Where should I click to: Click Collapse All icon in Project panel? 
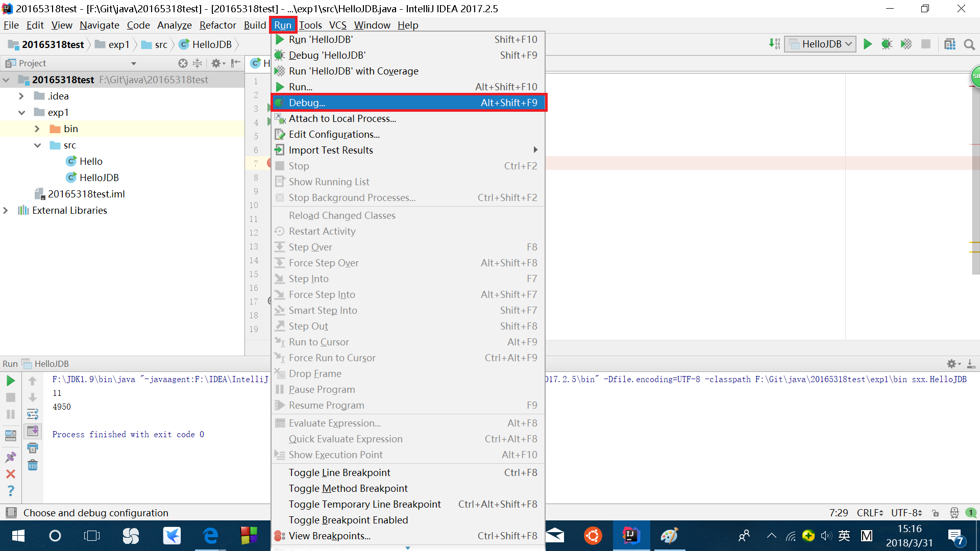point(197,63)
